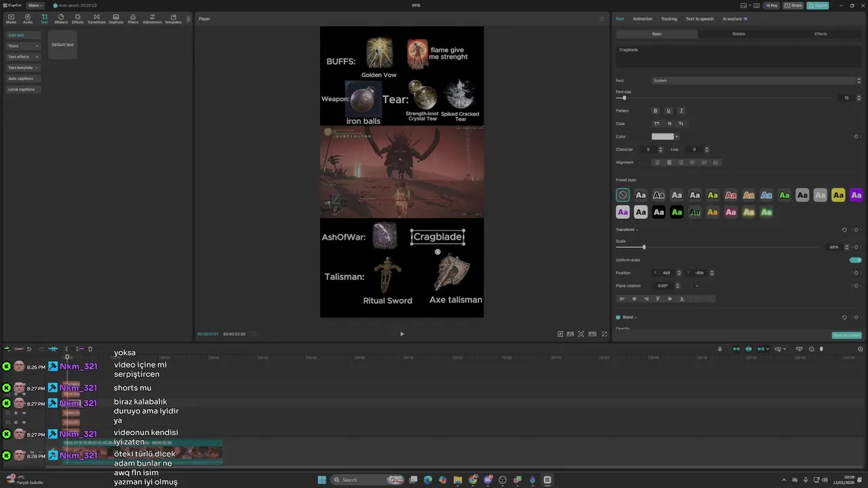Select the Bubble sub-tab
This screenshot has width=868, height=488.
tap(738, 34)
